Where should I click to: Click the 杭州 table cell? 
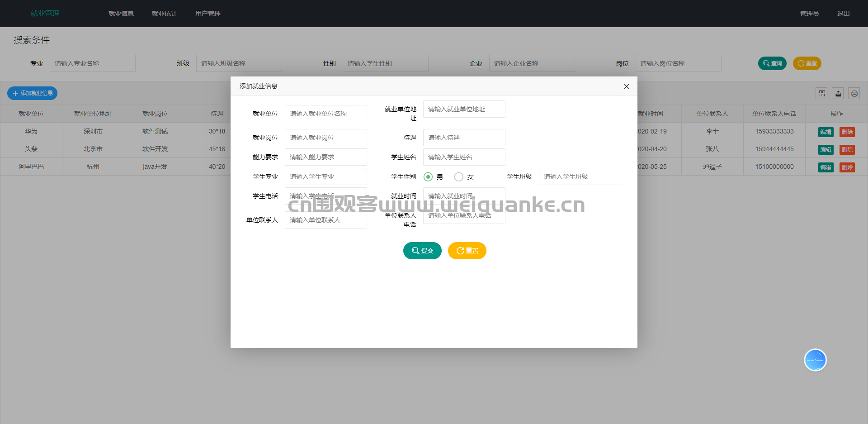[93, 167]
